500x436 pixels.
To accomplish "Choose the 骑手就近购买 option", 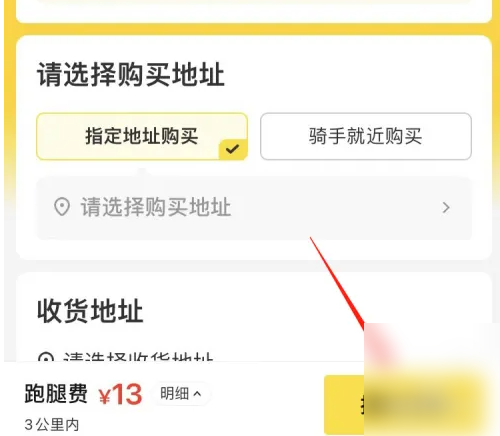I will tap(366, 136).
